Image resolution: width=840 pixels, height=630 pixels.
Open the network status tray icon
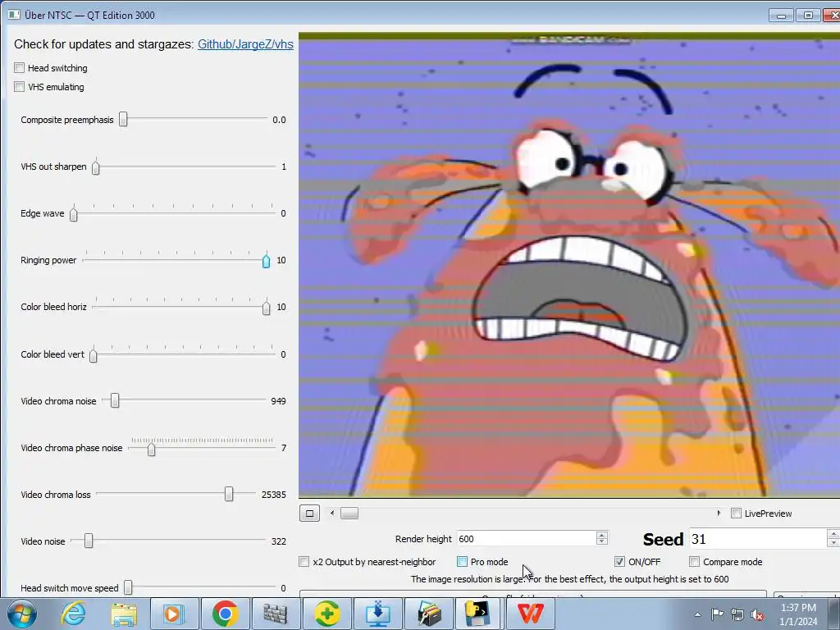point(737,614)
